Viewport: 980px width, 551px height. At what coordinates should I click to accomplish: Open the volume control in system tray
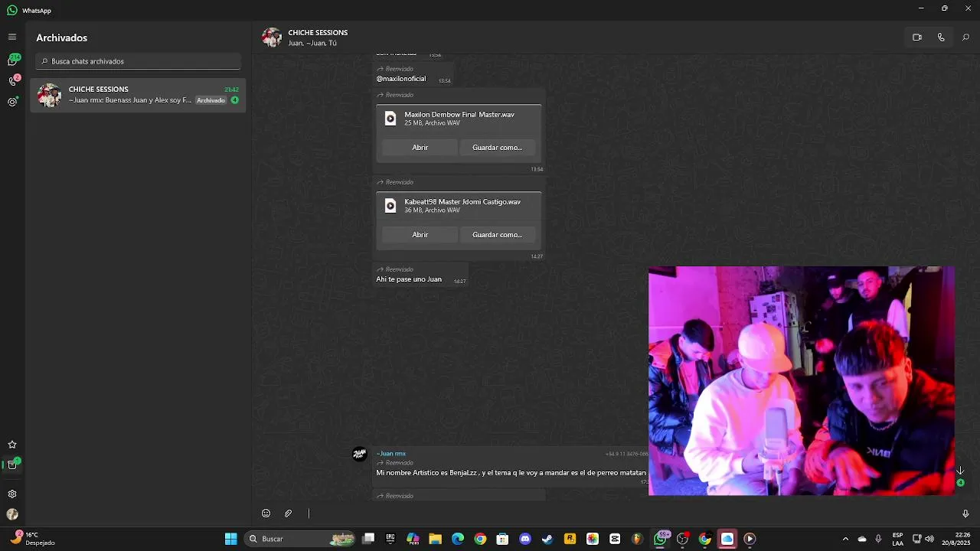(x=929, y=540)
